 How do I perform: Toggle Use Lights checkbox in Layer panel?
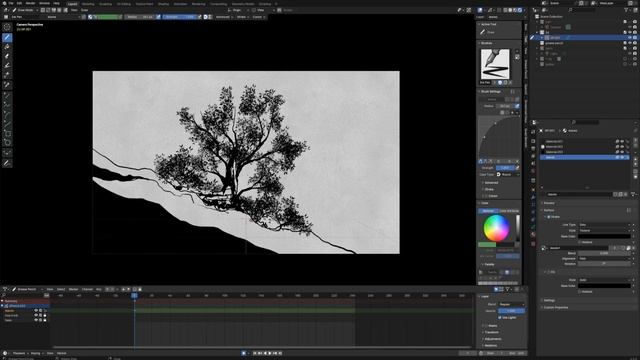tap(500, 317)
